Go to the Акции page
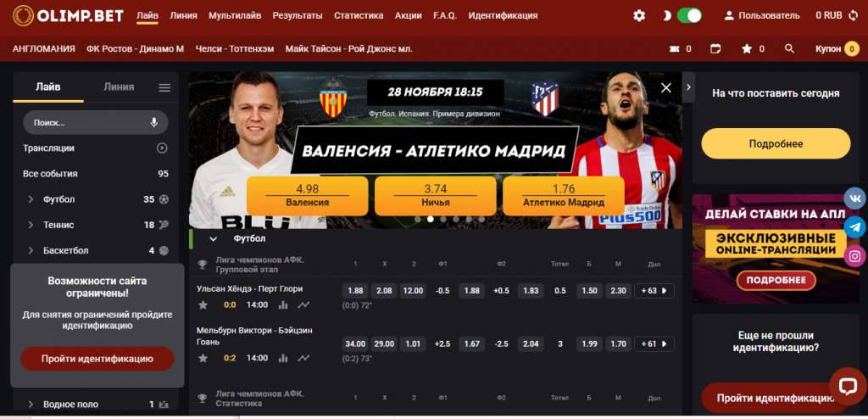 [x=408, y=15]
